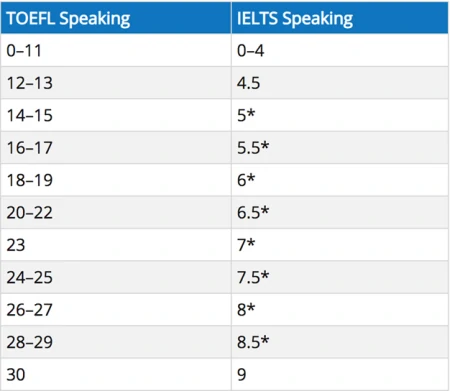Click the IELTS 4.5 cell

[x=340, y=83]
